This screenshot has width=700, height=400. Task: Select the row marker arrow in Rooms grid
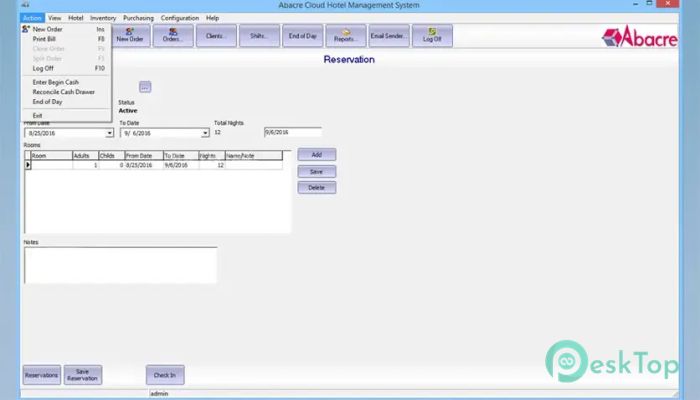(28, 165)
